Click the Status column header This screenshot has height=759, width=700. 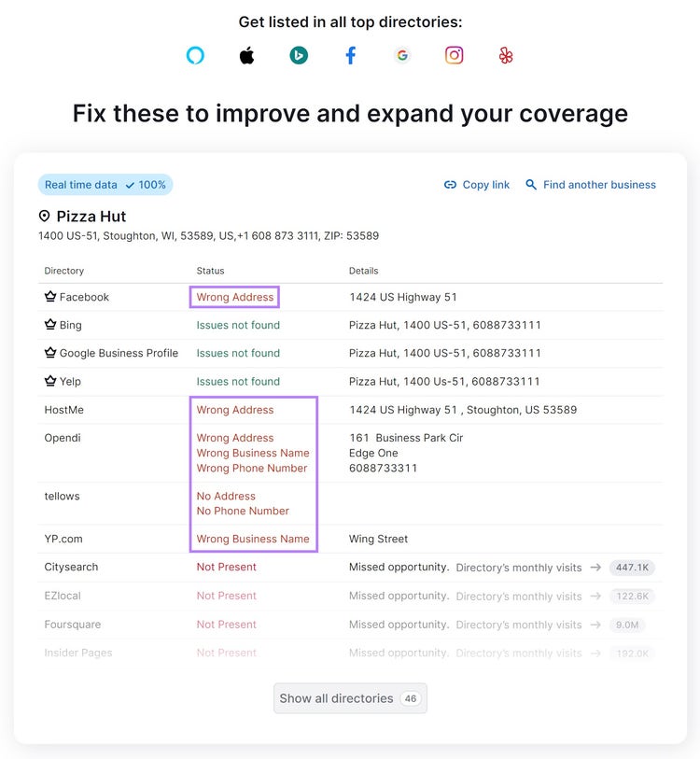point(210,271)
